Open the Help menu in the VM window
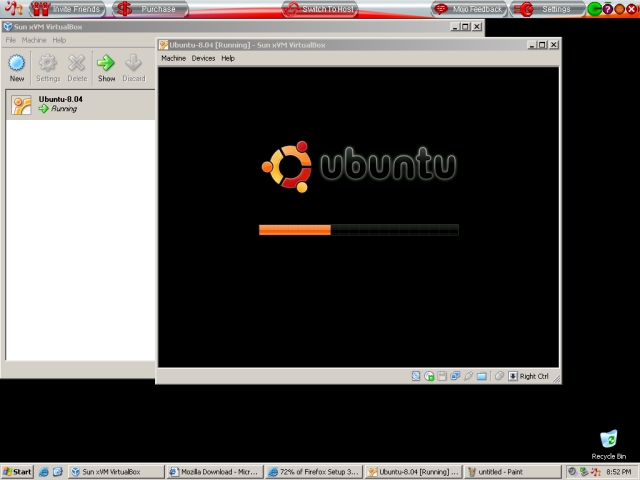Viewport: 640px width, 480px height. coord(228,58)
